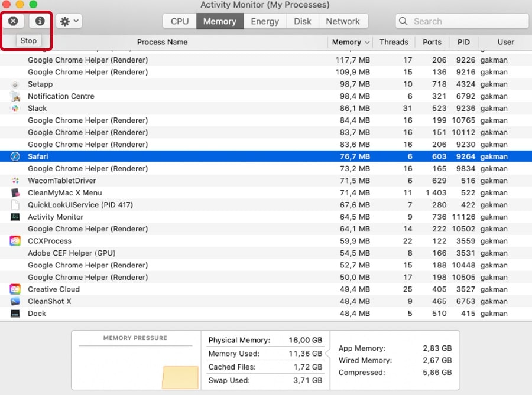Select Chrome Helper row with PID 9834

[x=266, y=169]
